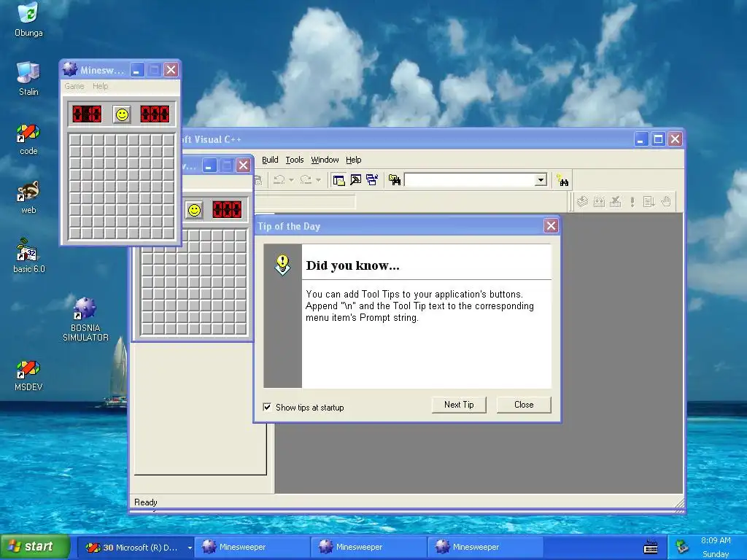Open the Help menu in Visual C++

coord(354,160)
